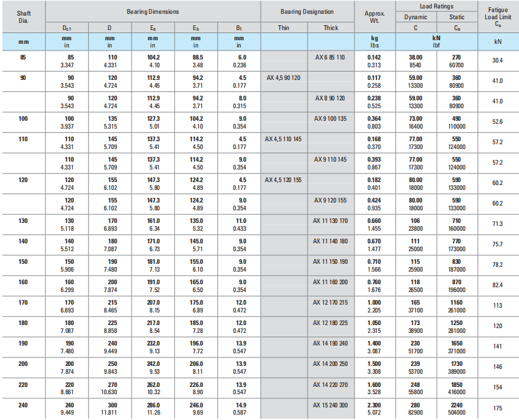Click bearing designation AX 9 100 135
Viewport: 519px width, 420px height.
coord(330,118)
